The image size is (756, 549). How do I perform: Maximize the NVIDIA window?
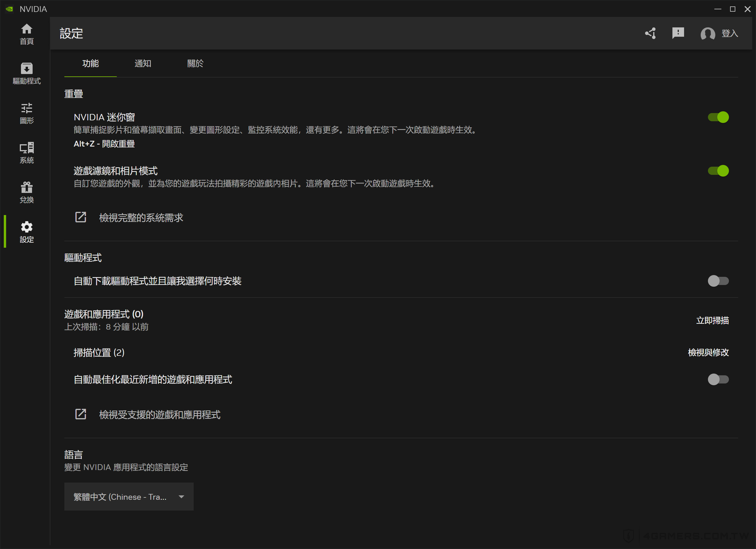[733, 9]
